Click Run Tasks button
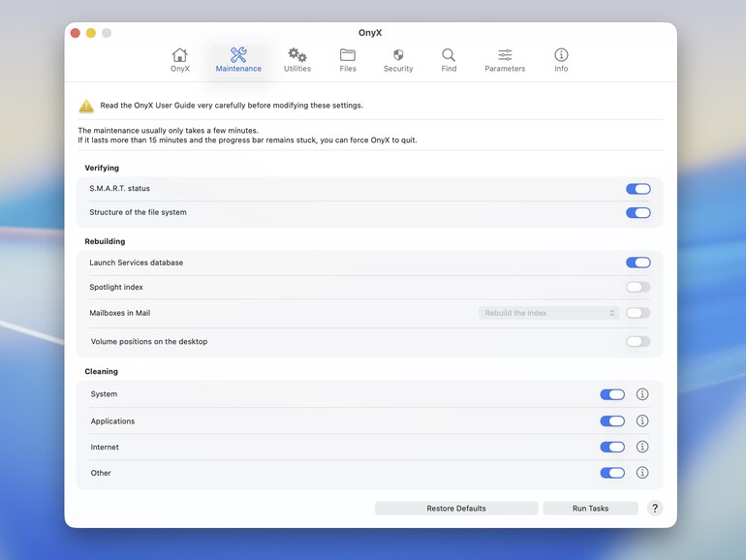Image resolution: width=746 pixels, height=560 pixels. [x=590, y=508]
